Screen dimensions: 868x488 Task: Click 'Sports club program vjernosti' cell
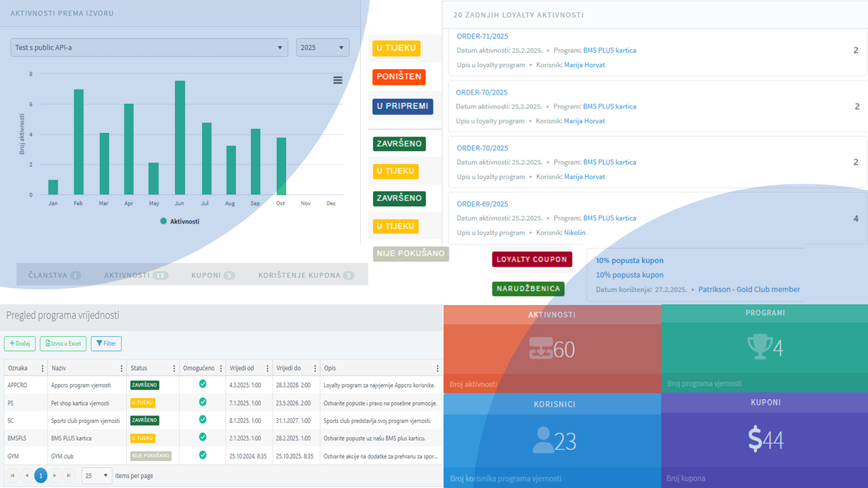(85, 420)
